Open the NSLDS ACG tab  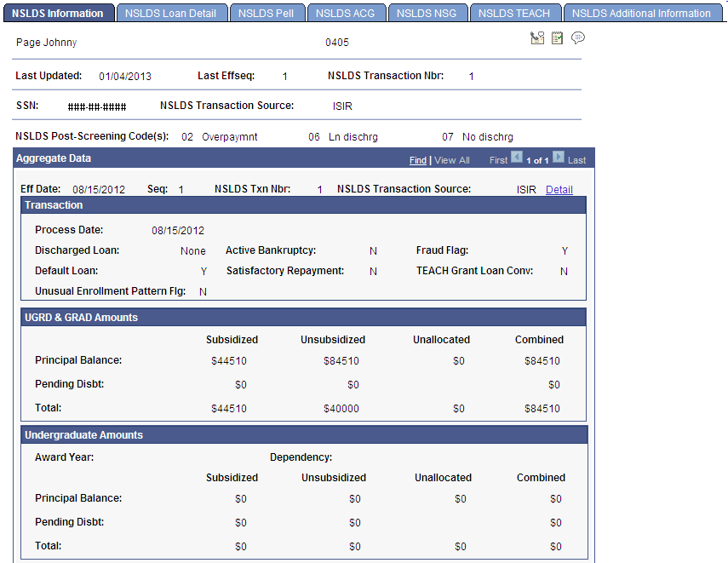(x=347, y=13)
